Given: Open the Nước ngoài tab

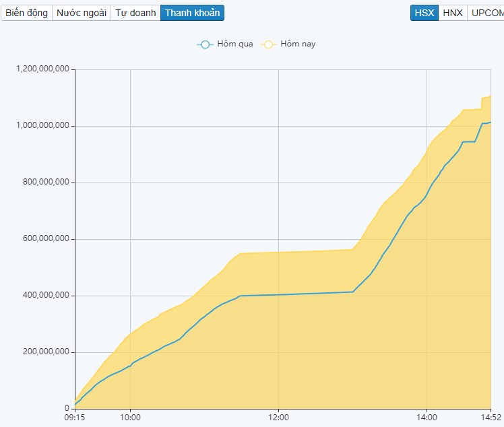Looking at the screenshot, I should [x=82, y=13].
